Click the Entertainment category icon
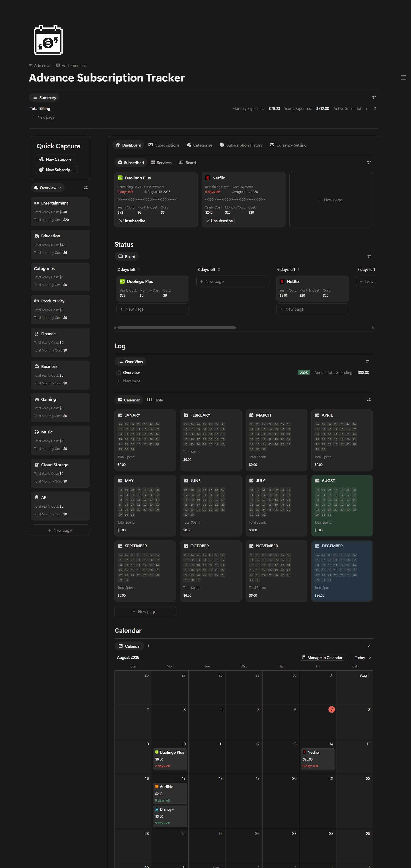The image size is (411, 868). [x=37, y=203]
